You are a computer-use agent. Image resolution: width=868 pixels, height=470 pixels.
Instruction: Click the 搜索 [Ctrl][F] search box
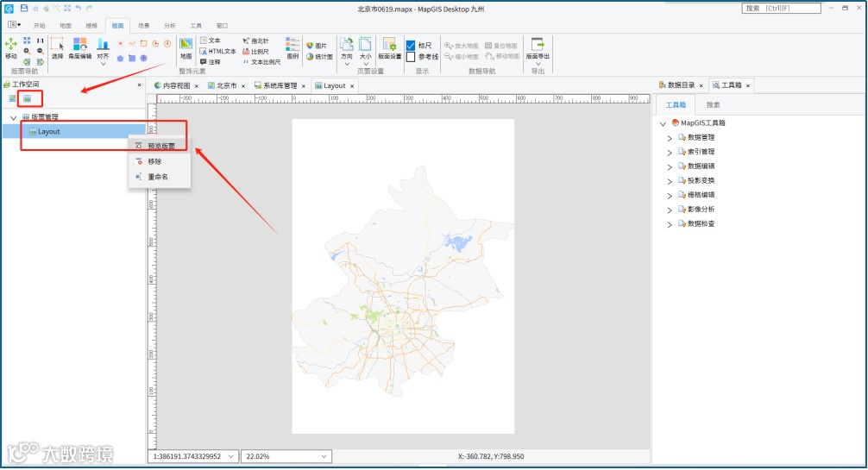tap(781, 8)
